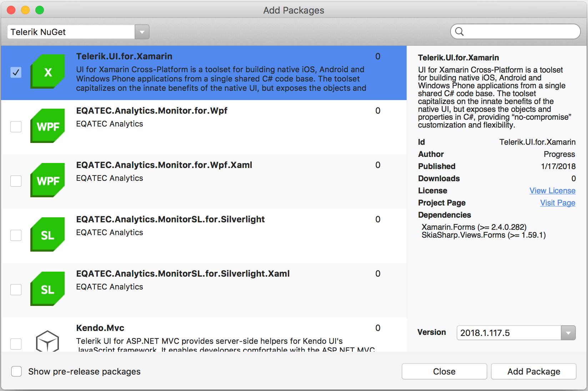The height and width of the screenshot is (391, 588).
Task: Check the EQATEC.Analytics.MonitorSL.for.Silverlight checkbox
Action: tap(16, 236)
